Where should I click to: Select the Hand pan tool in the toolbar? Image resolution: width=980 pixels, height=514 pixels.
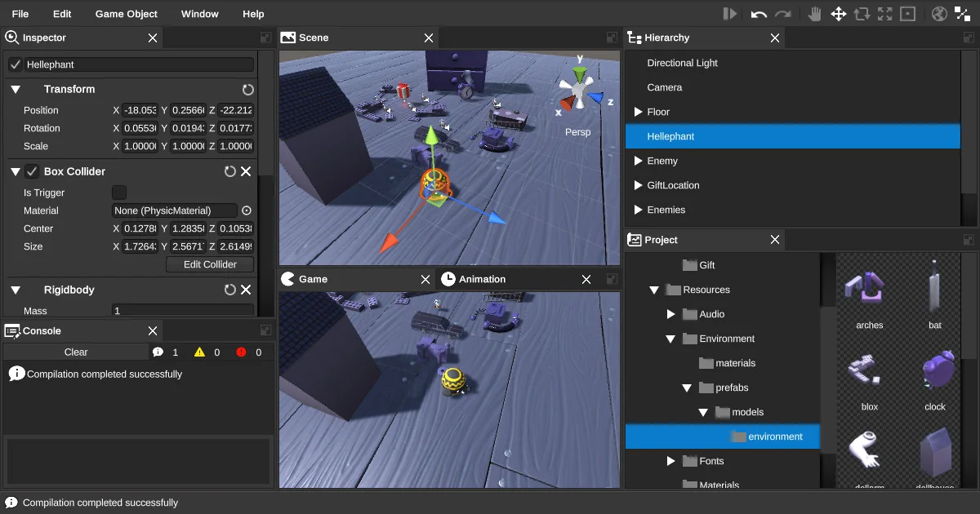point(814,14)
